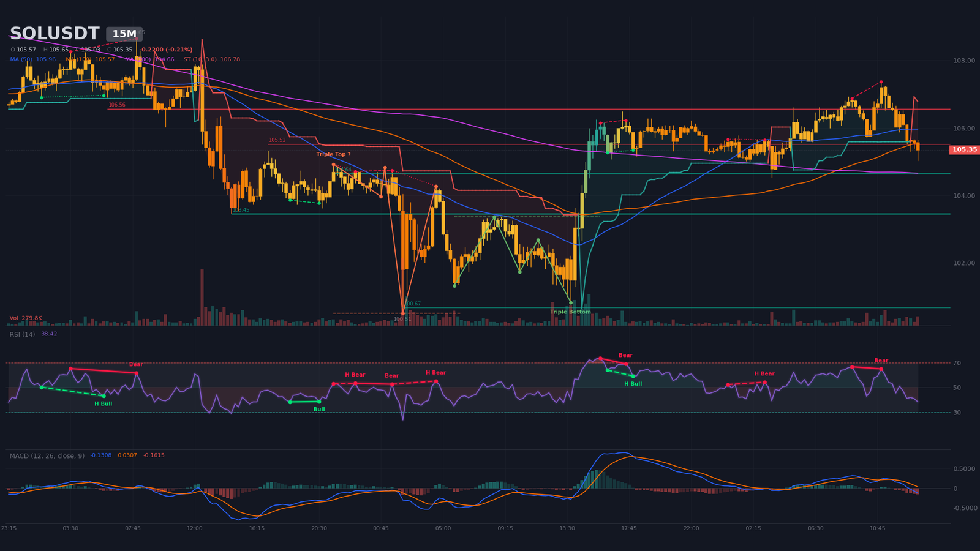
Task: Click the 105.52 level label
Action: [277, 140]
